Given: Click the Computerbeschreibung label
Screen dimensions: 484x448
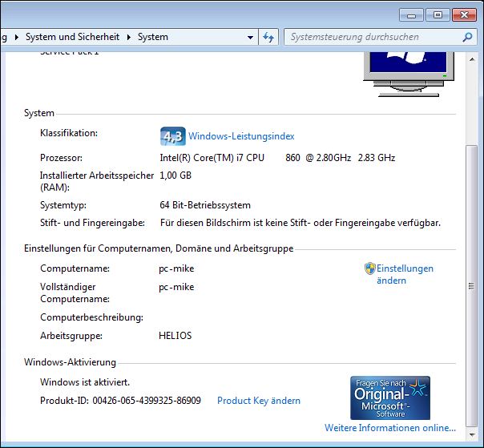Looking at the screenshot, I should (91, 317).
